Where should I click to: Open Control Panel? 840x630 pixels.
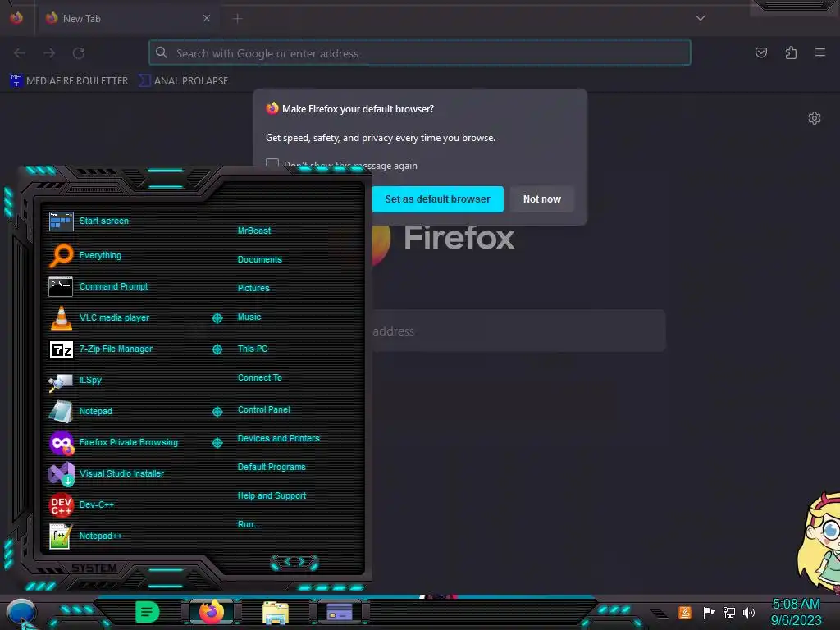[x=263, y=410]
